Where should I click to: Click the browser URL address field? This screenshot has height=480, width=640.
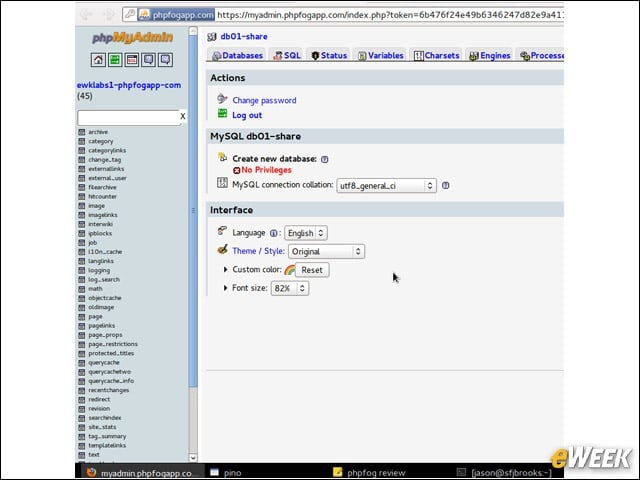tap(390, 15)
